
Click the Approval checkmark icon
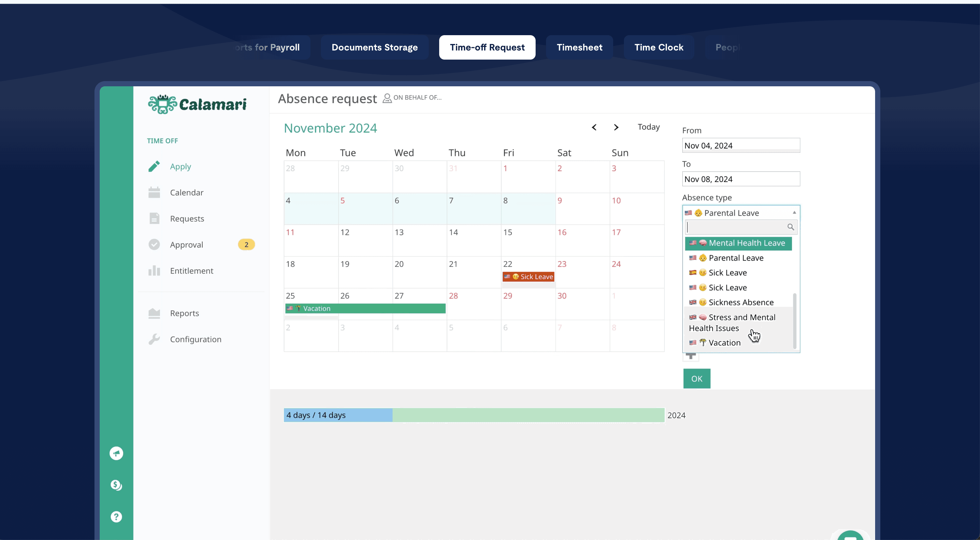pos(154,245)
